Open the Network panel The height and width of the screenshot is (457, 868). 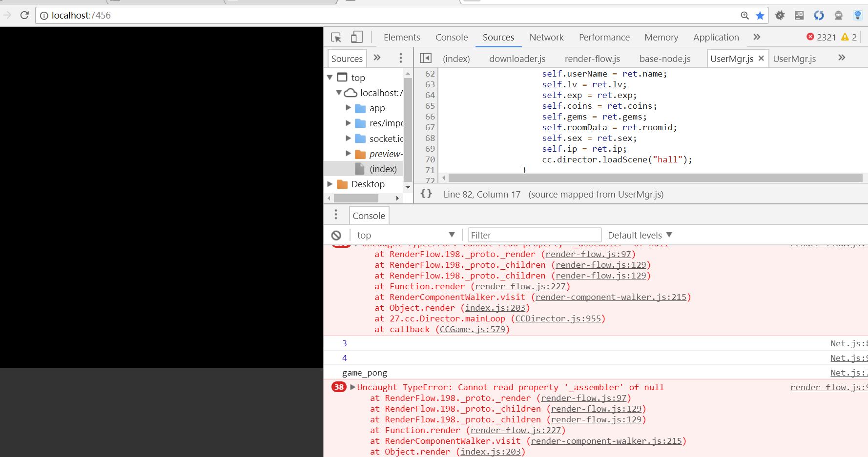(547, 38)
